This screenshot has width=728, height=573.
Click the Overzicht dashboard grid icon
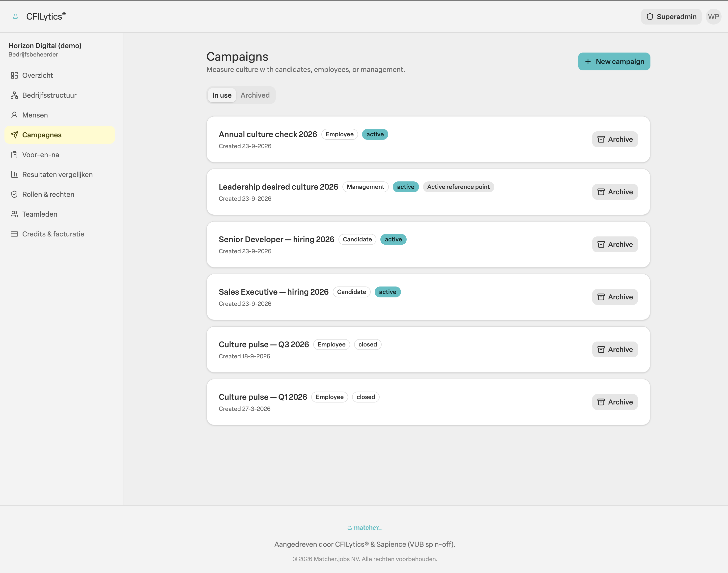(14, 76)
